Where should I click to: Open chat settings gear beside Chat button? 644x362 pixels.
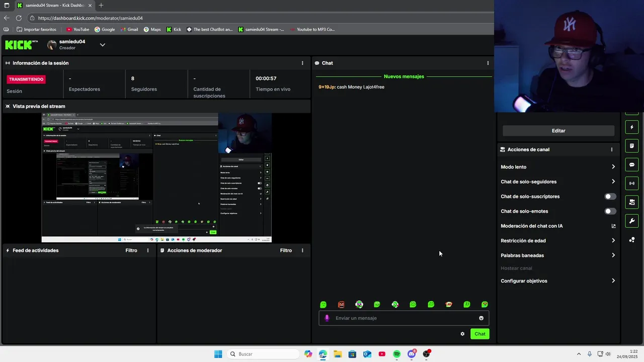tap(462, 334)
